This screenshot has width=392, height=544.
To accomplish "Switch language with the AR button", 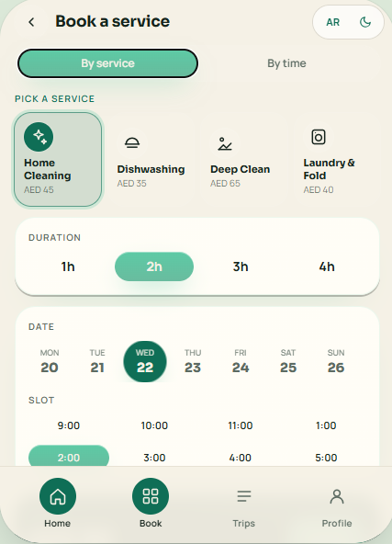I will pyautogui.click(x=332, y=22).
